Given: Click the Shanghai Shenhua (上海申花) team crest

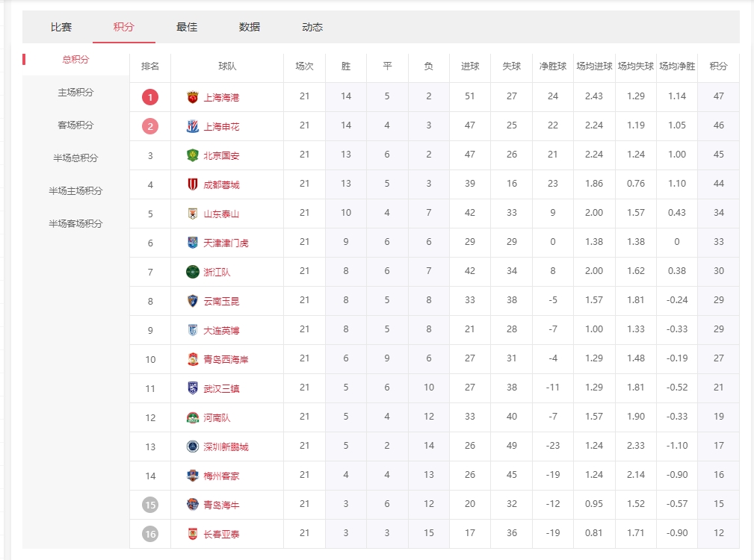Looking at the screenshot, I should coord(193,126).
